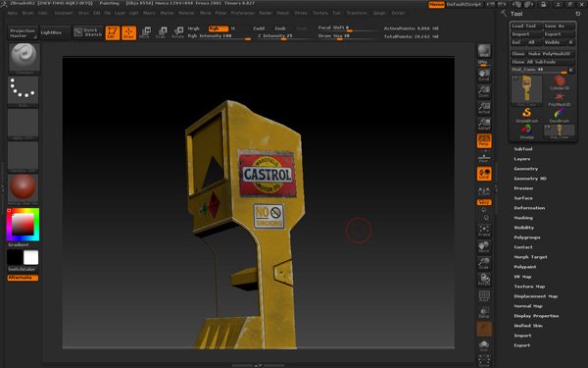This screenshot has height=368, width=588.
Task: Click the Save As button
Action: click(560, 26)
